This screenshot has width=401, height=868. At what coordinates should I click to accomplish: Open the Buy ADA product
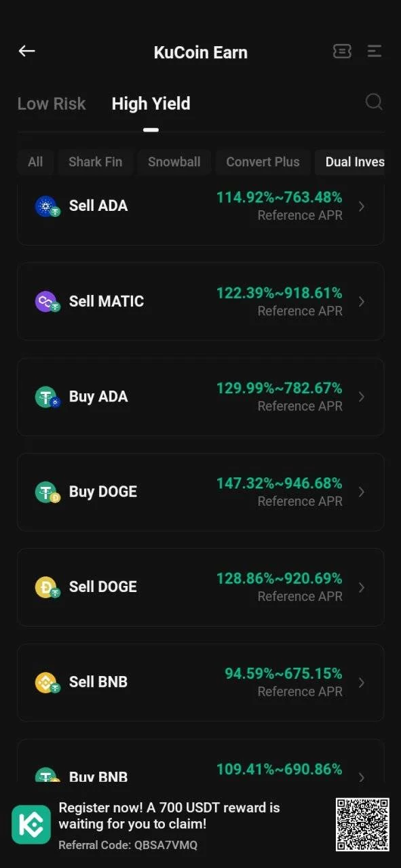coord(201,397)
